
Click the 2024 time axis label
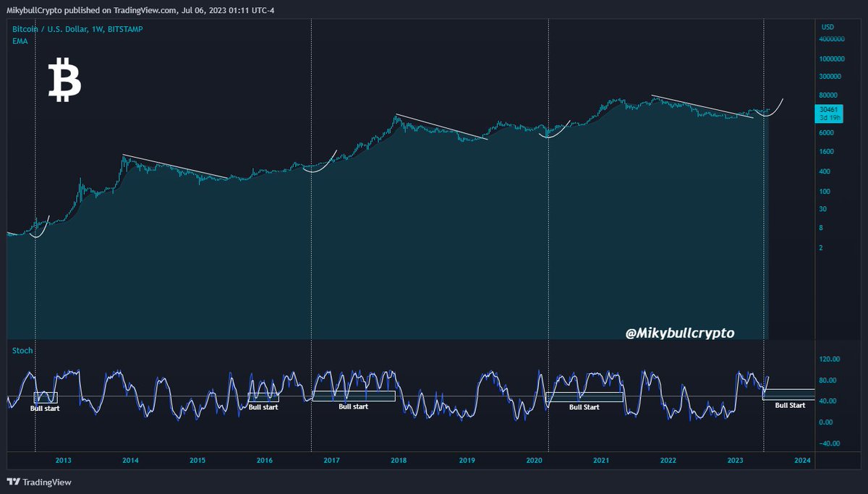pyautogui.click(x=802, y=460)
